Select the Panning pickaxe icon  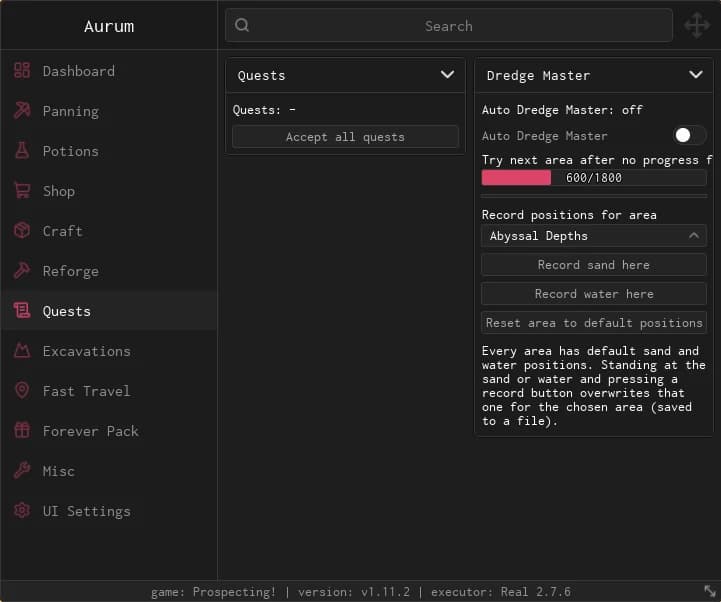22,110
